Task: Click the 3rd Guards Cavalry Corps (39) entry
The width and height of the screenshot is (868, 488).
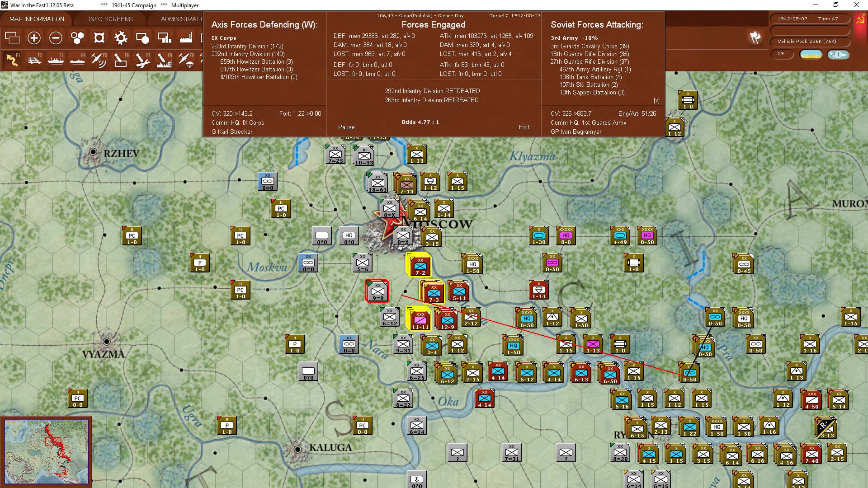Action: 590,47
